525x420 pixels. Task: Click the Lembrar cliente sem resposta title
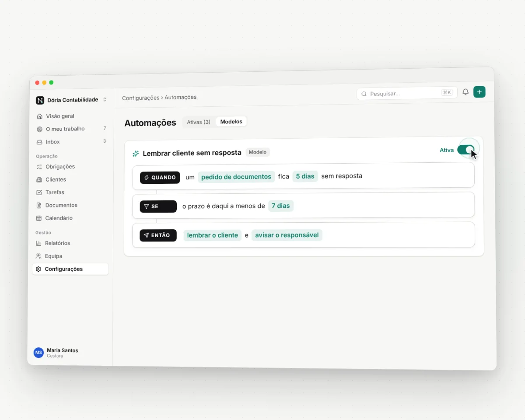click(192, 153)
